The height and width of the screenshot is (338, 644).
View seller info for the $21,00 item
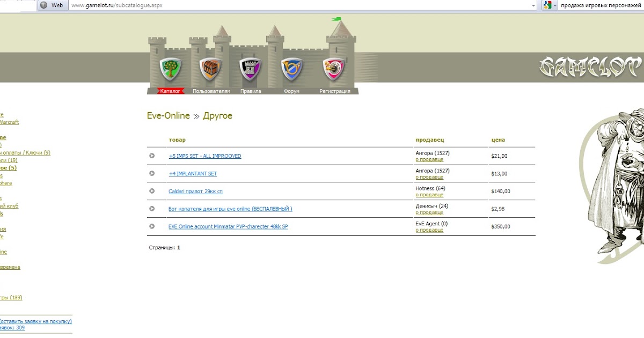point(429,159)
